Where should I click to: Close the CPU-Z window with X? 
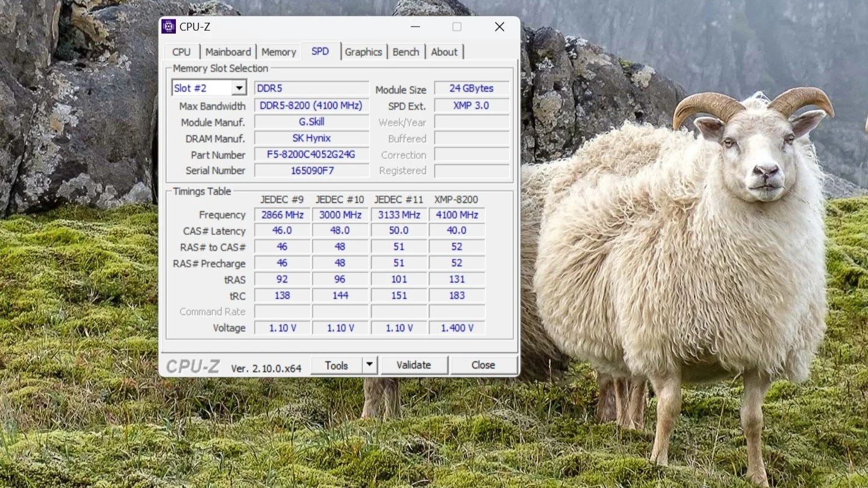pyautogui.click(x=499, y=27)
